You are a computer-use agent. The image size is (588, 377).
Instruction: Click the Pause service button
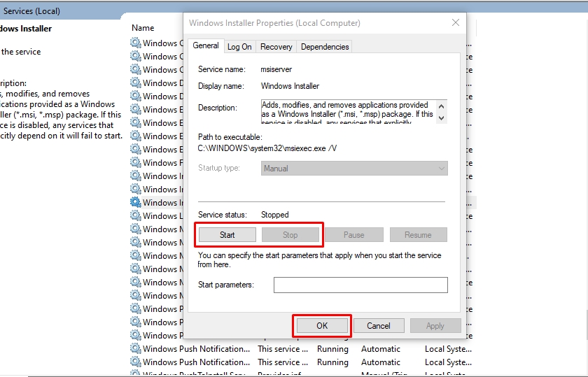pos(354,235)
